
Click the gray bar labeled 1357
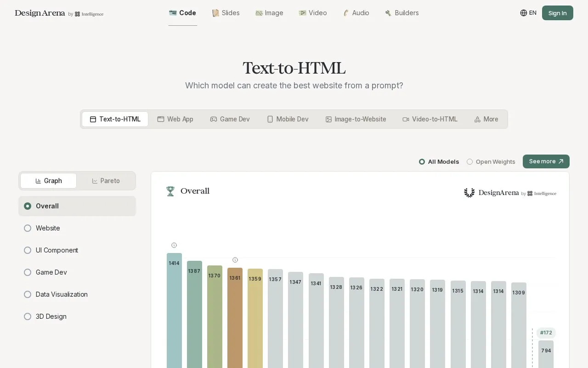pos(275,319)
